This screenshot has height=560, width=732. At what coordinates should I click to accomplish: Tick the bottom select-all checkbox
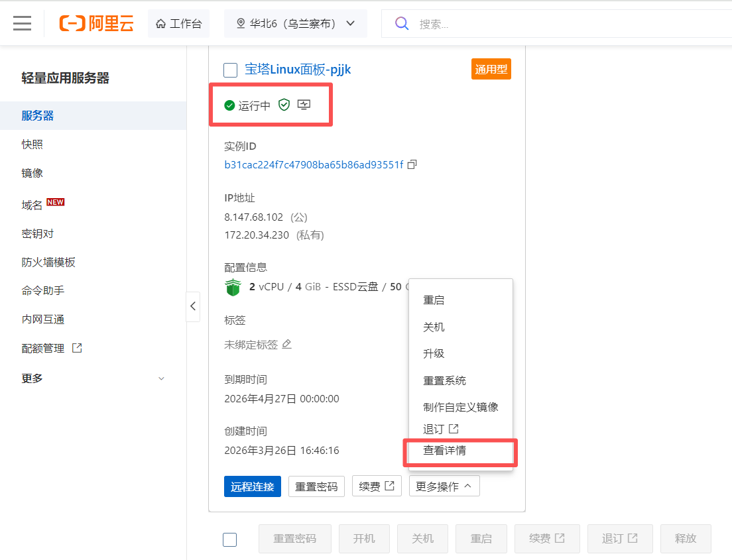click(x=229, y=539)
